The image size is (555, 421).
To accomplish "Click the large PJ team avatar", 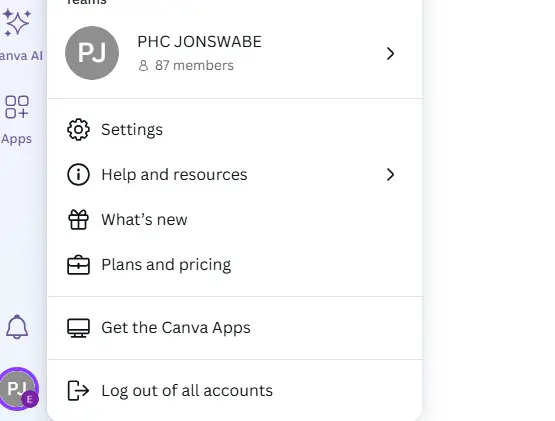I will coord(92,53).
